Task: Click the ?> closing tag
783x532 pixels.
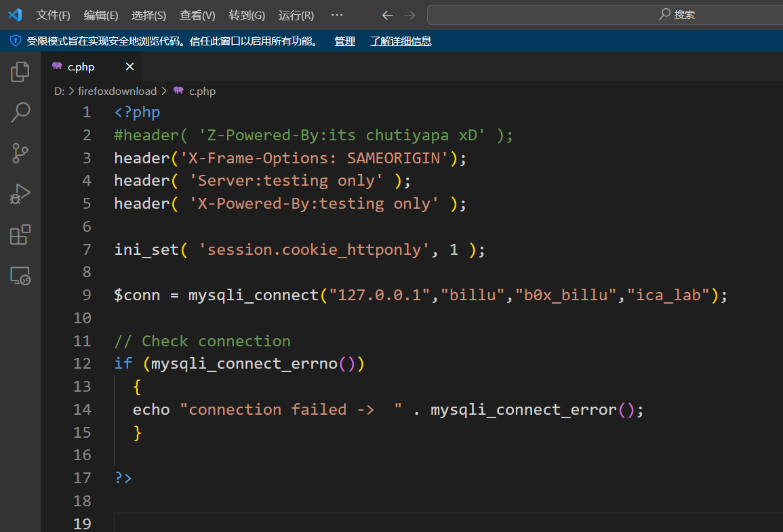Action: [x=123, y=478]
